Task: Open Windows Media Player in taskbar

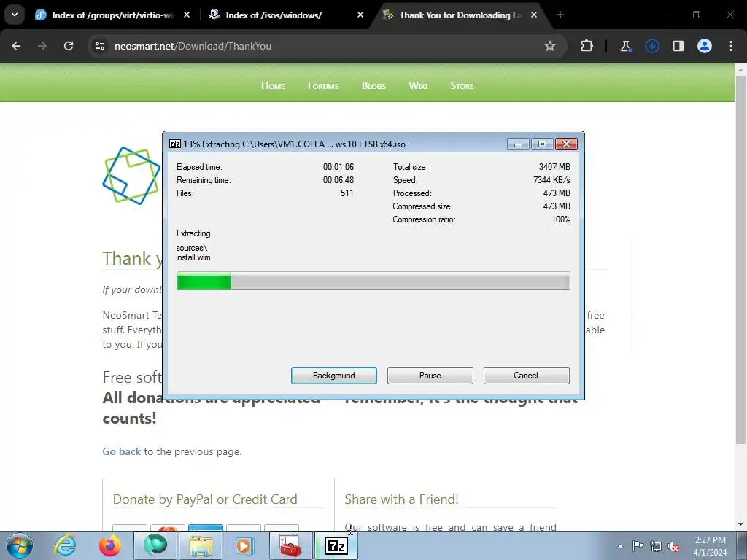Action: coord(246,545)
